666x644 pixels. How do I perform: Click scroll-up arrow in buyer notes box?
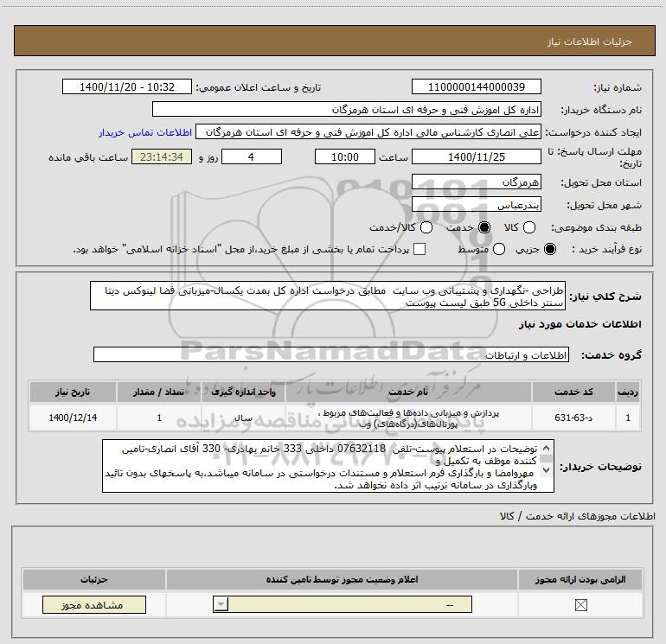pos(547,449)
